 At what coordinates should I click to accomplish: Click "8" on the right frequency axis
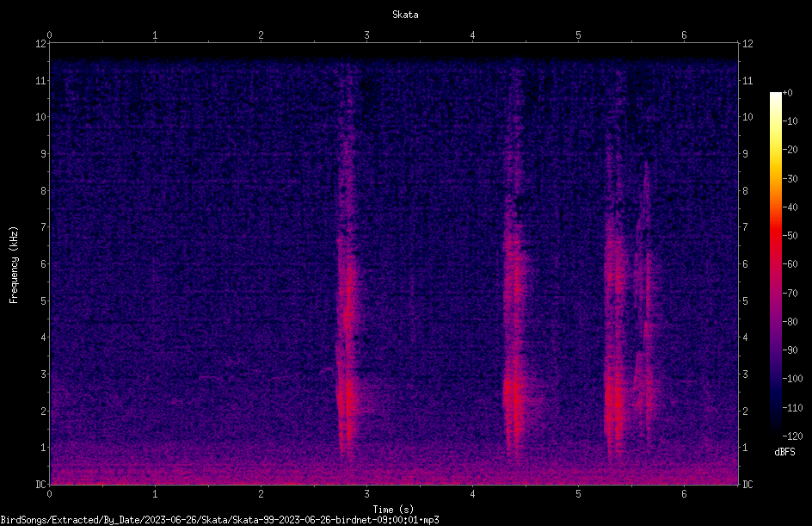coord(745,191)
